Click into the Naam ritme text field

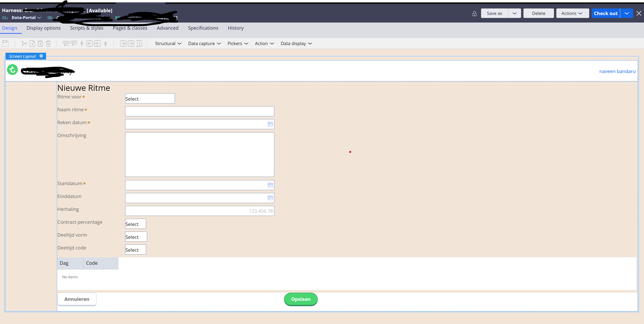200,111
